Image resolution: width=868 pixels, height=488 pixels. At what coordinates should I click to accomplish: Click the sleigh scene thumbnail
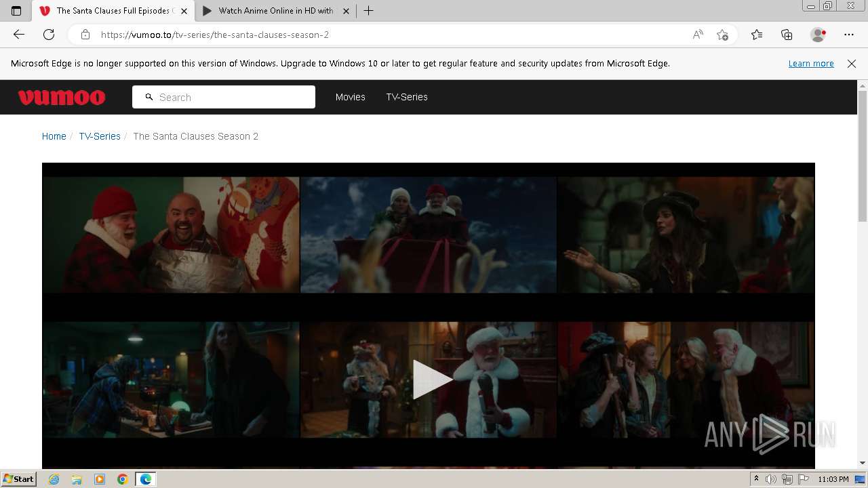point(429,235)
